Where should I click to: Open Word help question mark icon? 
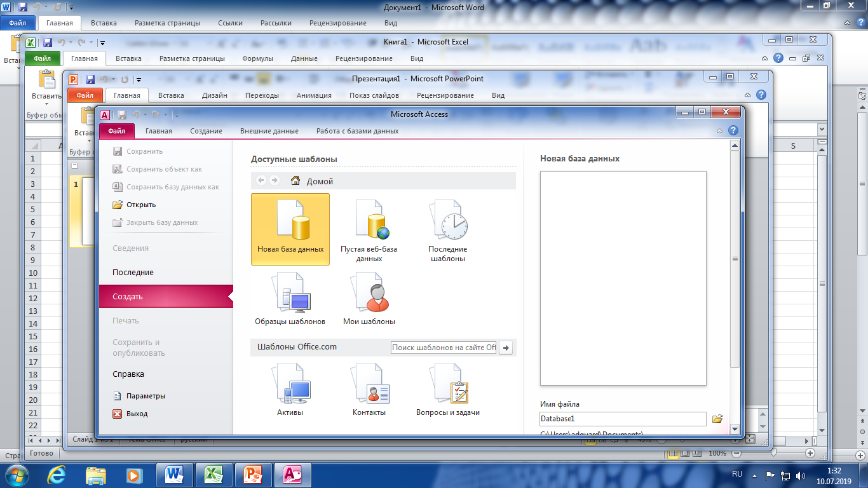pyautogui.click(x=860, y=22)
